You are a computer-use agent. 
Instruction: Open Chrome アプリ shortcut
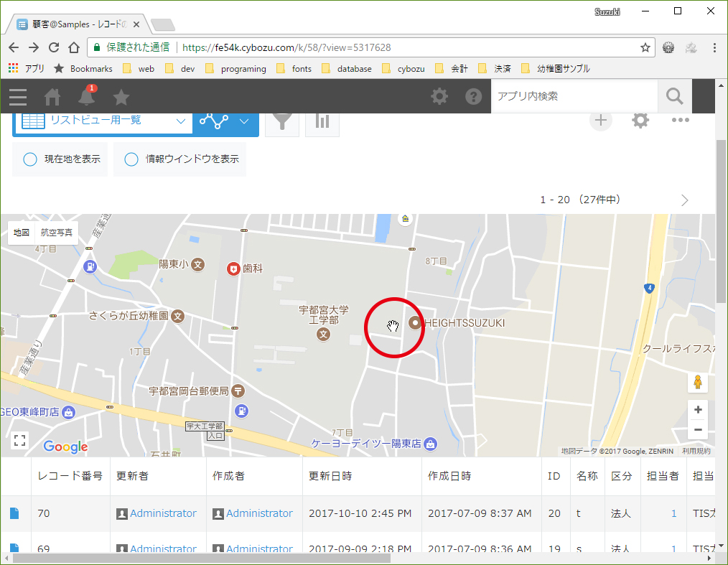27,69
